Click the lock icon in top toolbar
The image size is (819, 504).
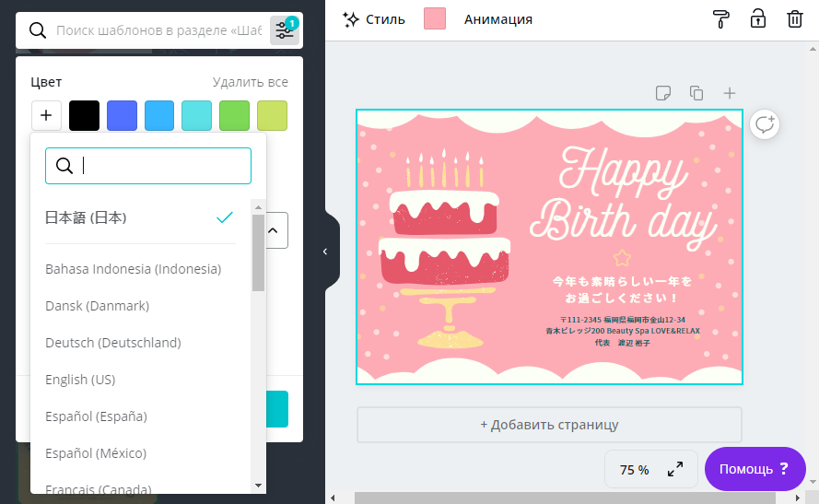(757, 19)
